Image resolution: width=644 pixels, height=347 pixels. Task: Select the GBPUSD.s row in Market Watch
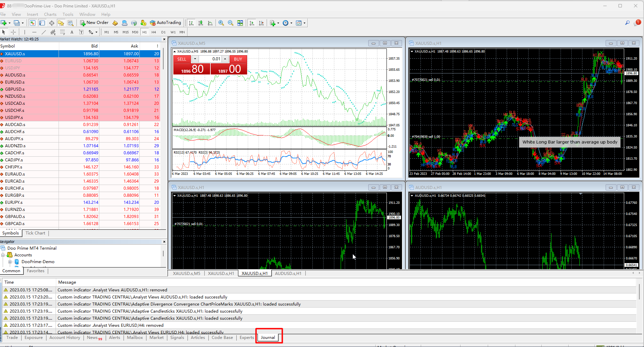click(x=15, y=89)
